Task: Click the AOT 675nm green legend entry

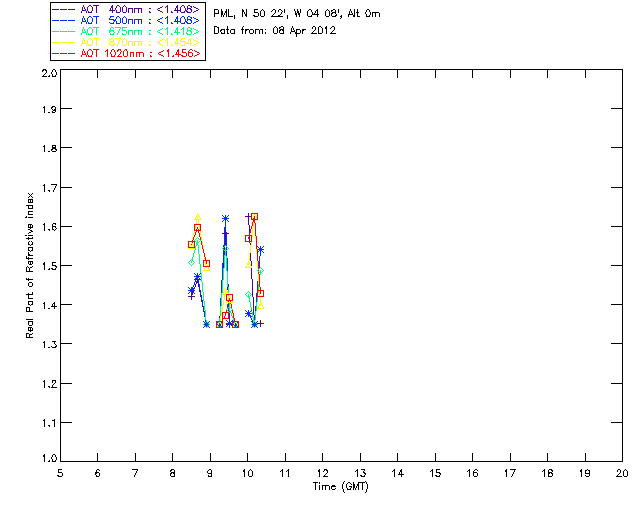Action: (127, 31)
